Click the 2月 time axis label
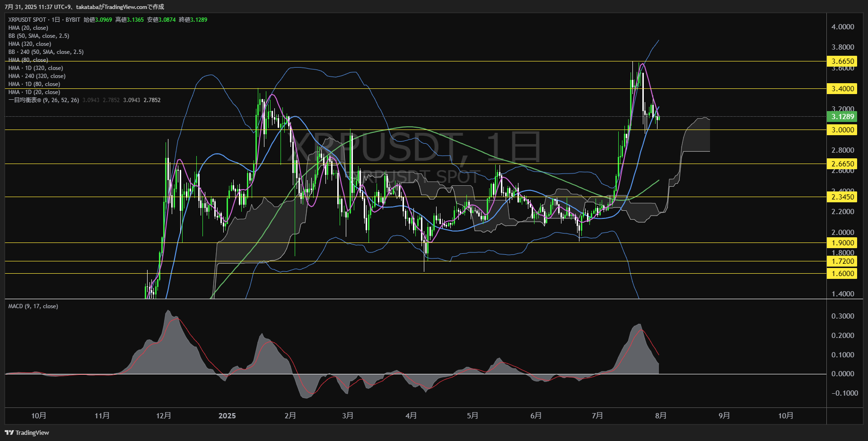This screenshot has height=441, width=868. [290, 415]
